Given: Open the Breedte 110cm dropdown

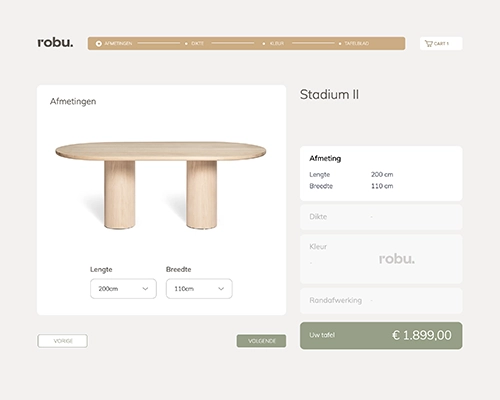Looking at the screenshot, I should pyautogui.click(x=199, y=289).
